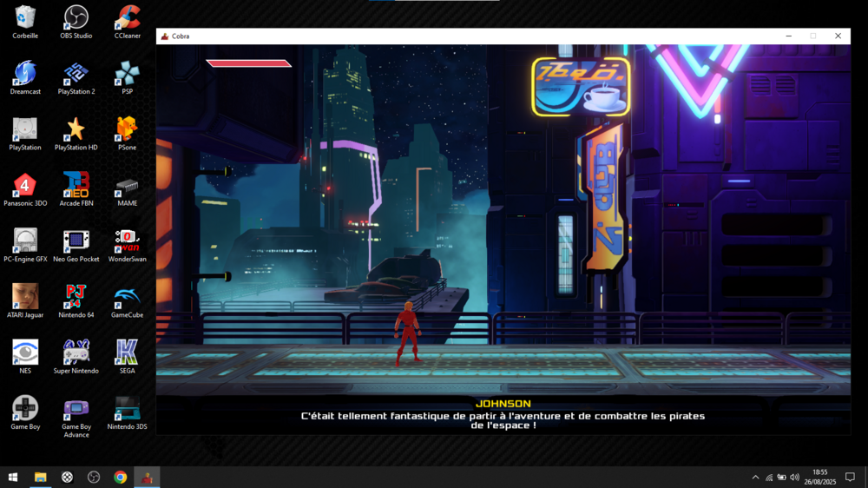Open the Corbeille recycle bin
868x488 pixels.
25,18
